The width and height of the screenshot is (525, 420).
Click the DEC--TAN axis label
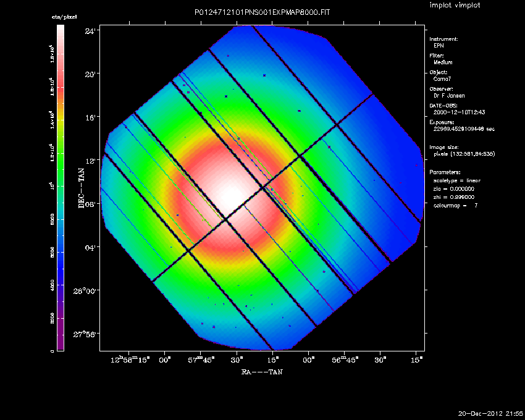[81, 187]
